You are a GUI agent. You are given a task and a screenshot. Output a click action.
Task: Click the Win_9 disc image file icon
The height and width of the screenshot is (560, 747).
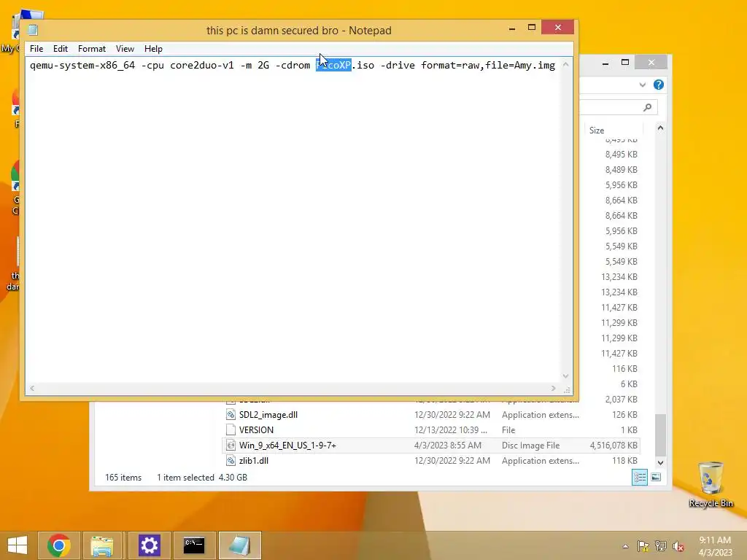(231, 446)
